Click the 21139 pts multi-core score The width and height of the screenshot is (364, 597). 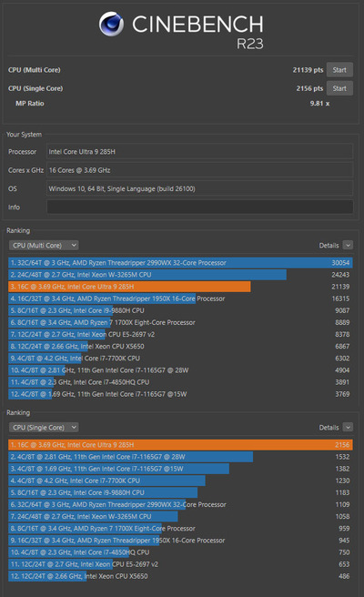tap(308, 70)
